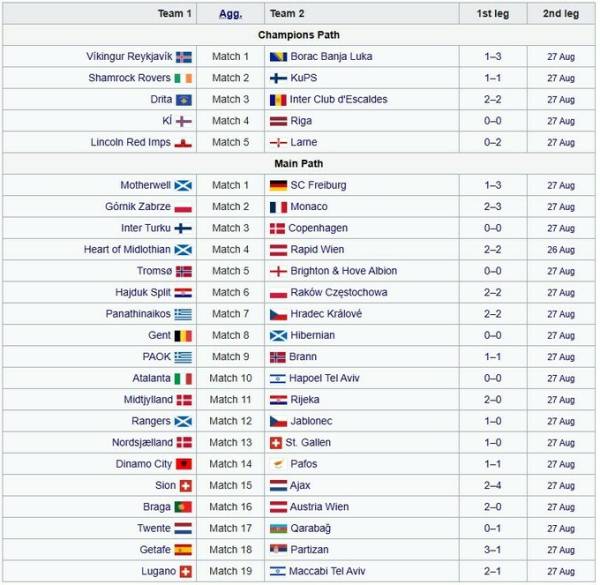Viewport: 600px width, 585px height.
Task: Click Gibraltar flag beside Lincoln Red Imps
Action: [183, 143]
